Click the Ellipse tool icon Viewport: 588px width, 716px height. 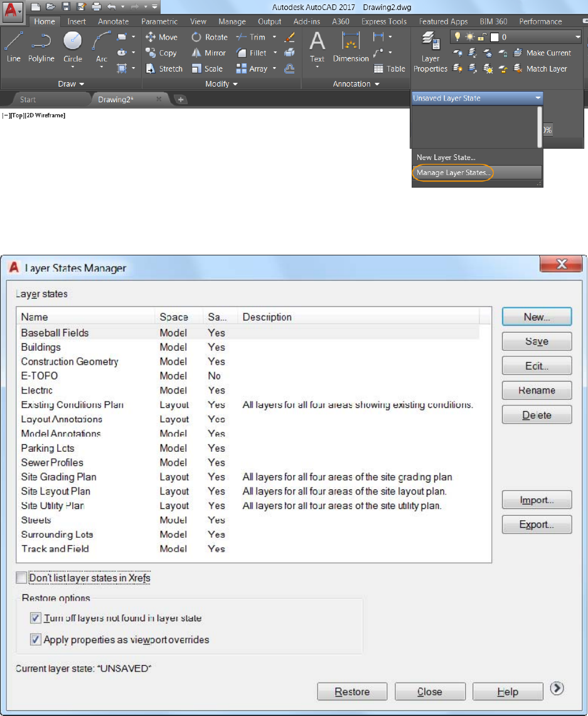122,53
